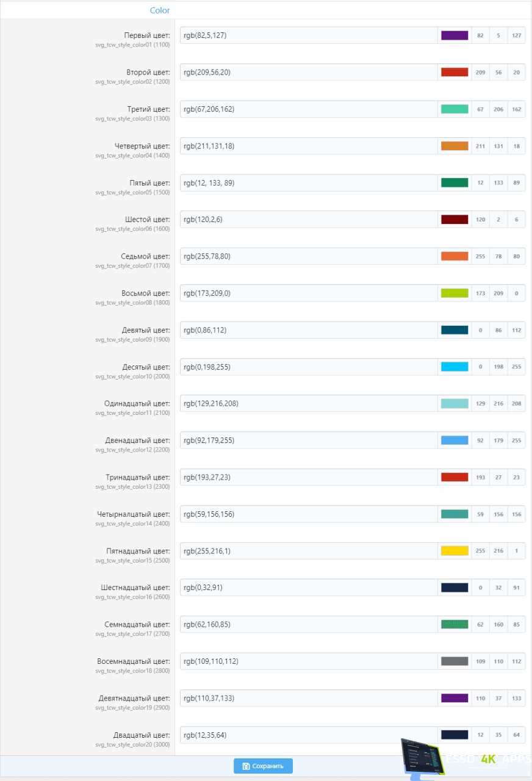The height and width of the screenshot is (781, 532).
Task: Select blue value 255 of Двенадцатый цвет
Action: click(x=516, y=441)
